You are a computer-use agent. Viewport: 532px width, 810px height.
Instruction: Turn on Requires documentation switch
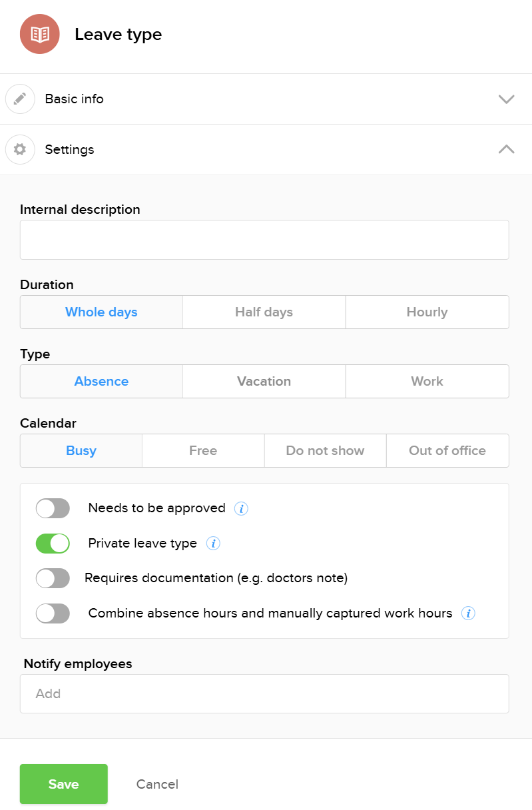pyautogui.click(x=53, y=578)
